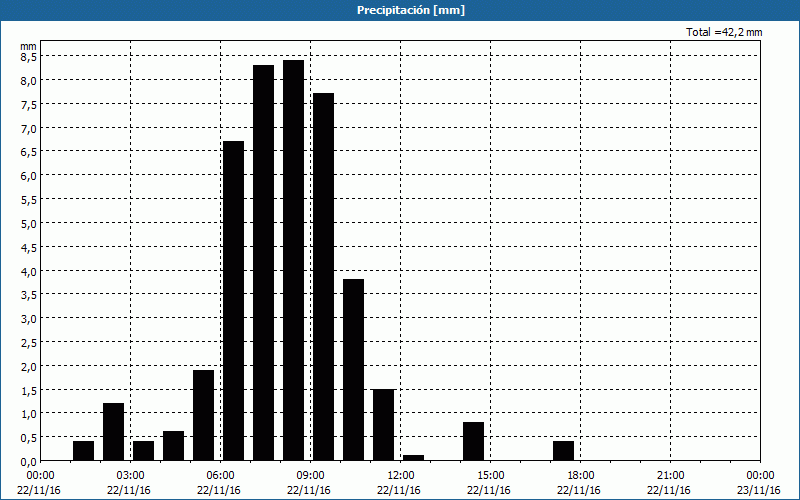Image resolution: width=800 pixels, height=500 pixels.
Task: Click the 0,8 mm bar before 15:00
Action: (x=473, y=441)
